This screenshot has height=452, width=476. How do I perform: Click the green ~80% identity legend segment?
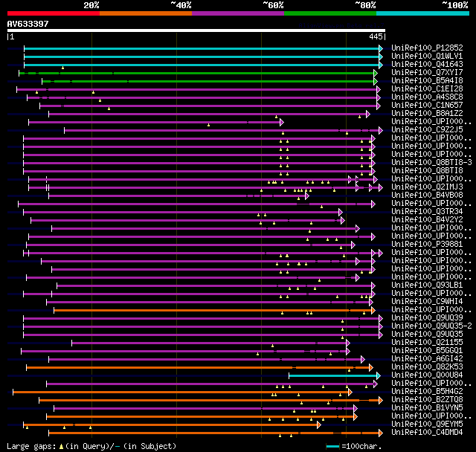[x=330, y=13]
